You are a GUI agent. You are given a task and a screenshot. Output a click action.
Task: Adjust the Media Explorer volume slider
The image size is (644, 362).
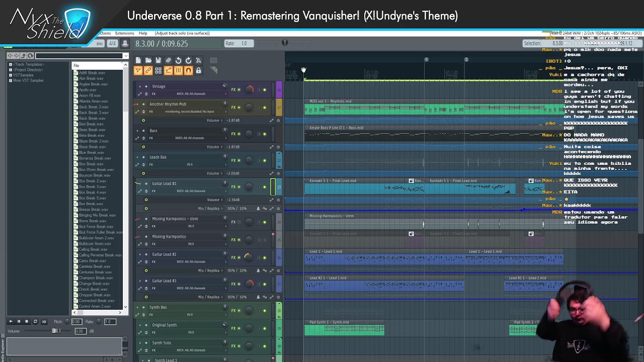55,331
